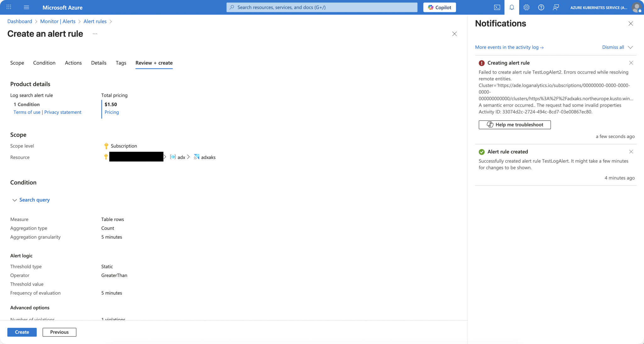Switch to the Condition tab

click(44, 63)
